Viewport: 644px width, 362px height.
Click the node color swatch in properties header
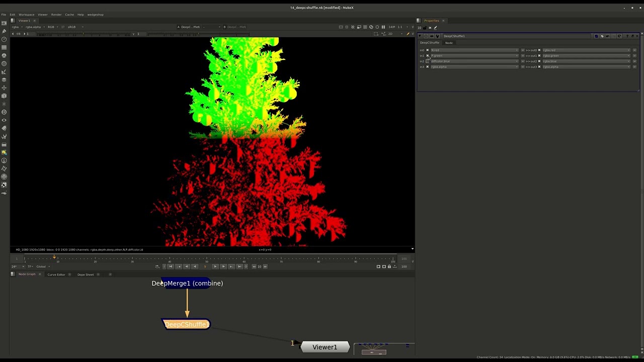pyautogui.click(x=596, y=36)
